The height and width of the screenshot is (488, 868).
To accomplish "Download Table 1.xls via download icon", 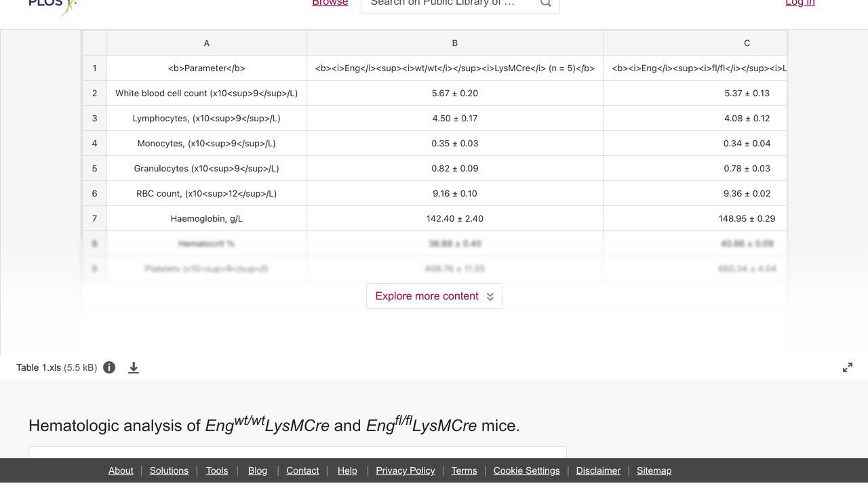I will [134, 367].
